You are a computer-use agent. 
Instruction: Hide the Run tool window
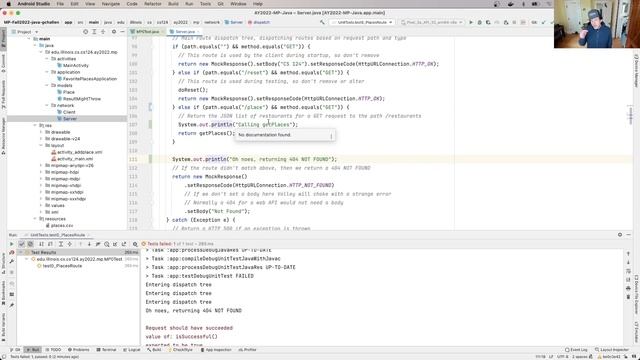point(629,235)
